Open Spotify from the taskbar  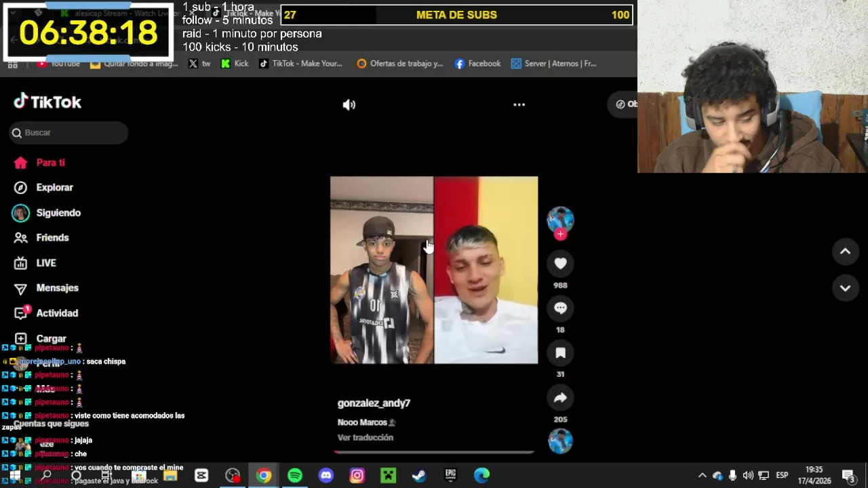point(295,476)
